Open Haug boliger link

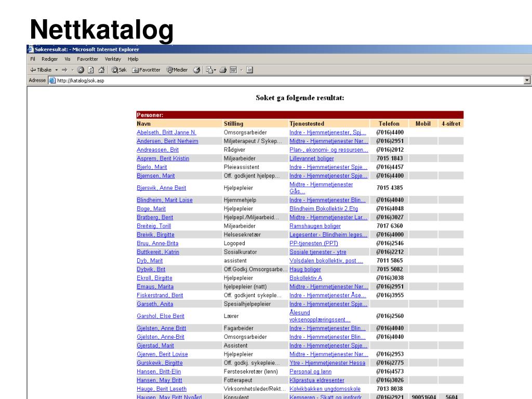(x=305, y=270)
